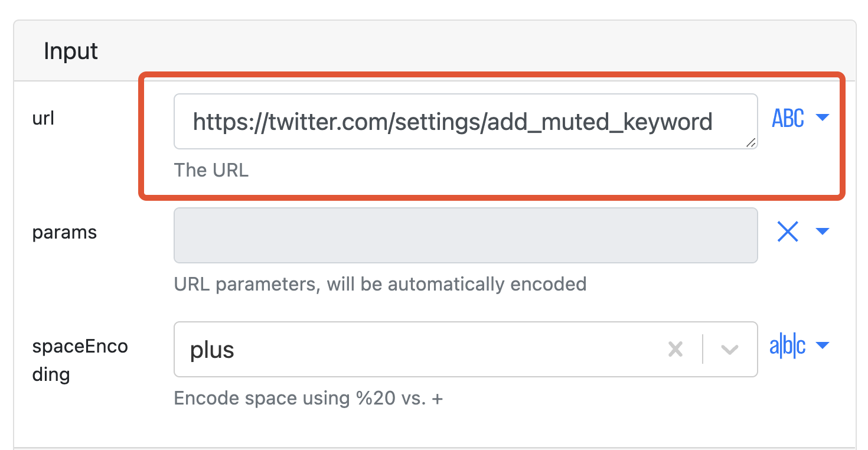
Task: Open the dropdown arrow next to a|b|c
Action: (x=823, y=345)
